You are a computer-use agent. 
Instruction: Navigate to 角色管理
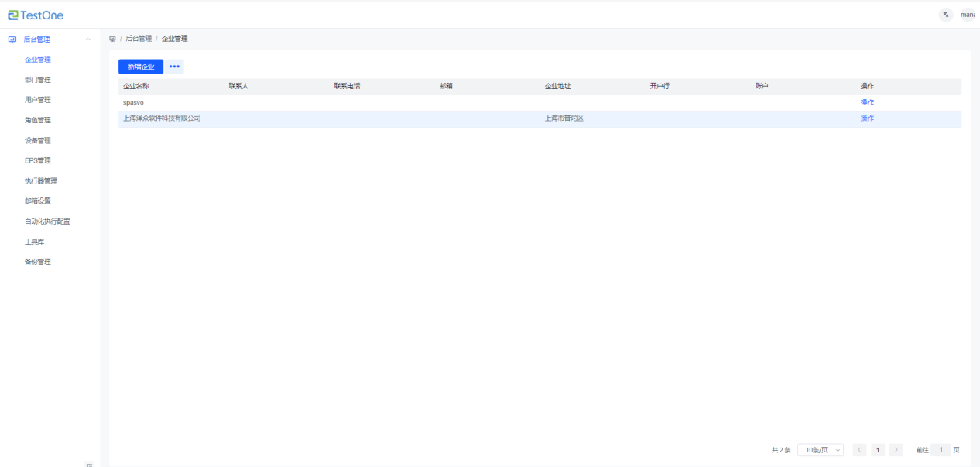click(38, 120)
